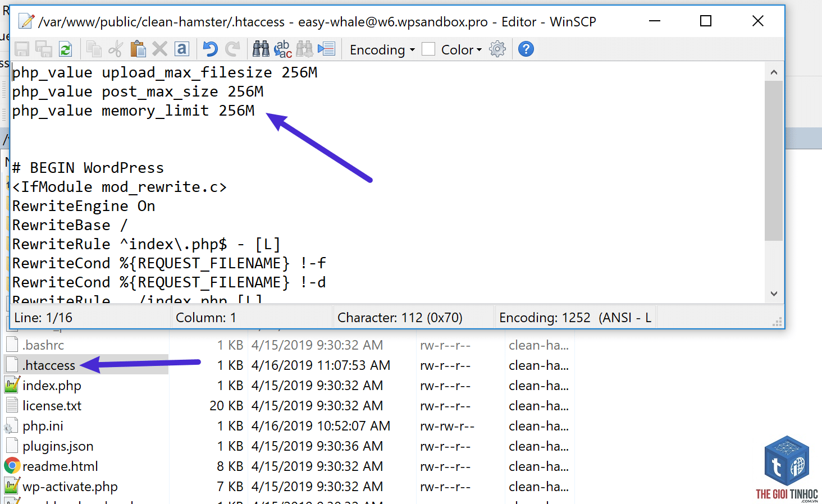Click the line 'php_value post_max_size 256M'

(138, 92)
